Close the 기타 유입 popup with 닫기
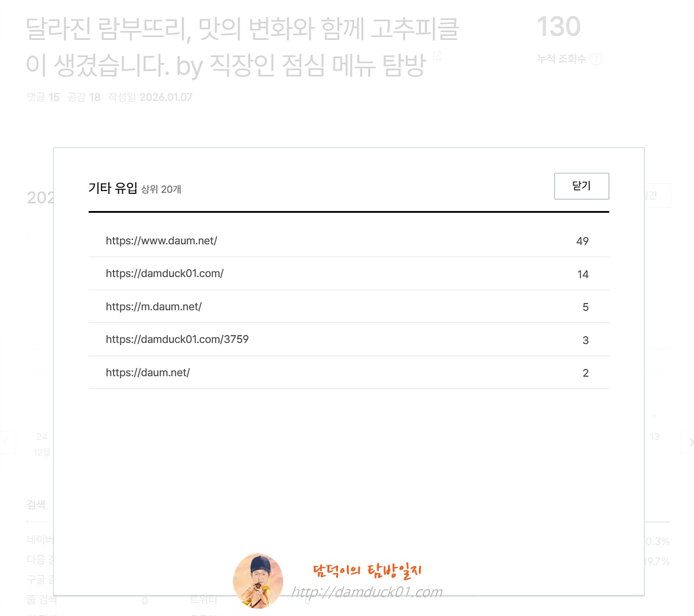The image size is (694, 616). coord(582,186)
